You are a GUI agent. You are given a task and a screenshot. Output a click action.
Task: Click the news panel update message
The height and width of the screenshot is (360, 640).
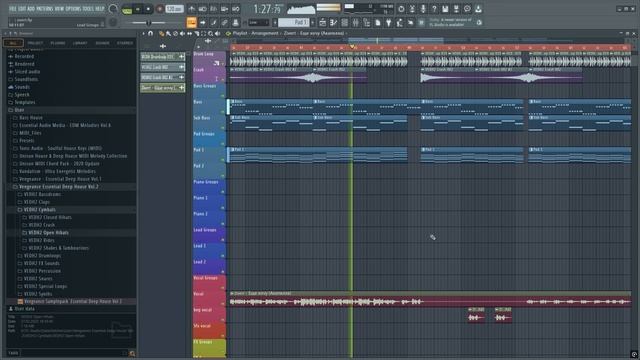[x=451, y=22]
